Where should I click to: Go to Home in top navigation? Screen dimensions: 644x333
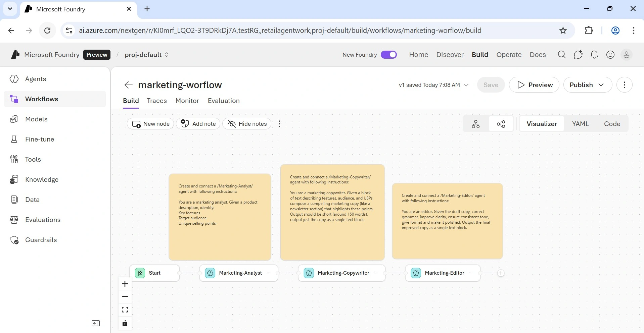[x=418, y=55]
